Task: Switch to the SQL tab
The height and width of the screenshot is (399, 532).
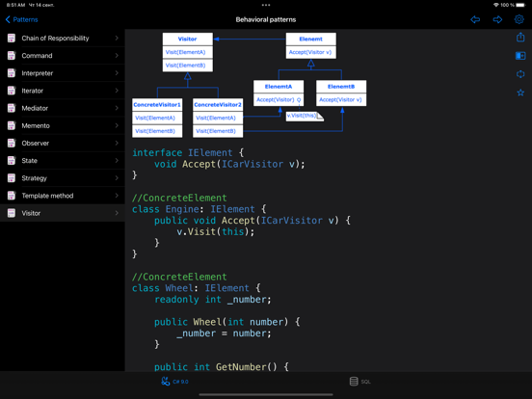Action: pos(360,382)
